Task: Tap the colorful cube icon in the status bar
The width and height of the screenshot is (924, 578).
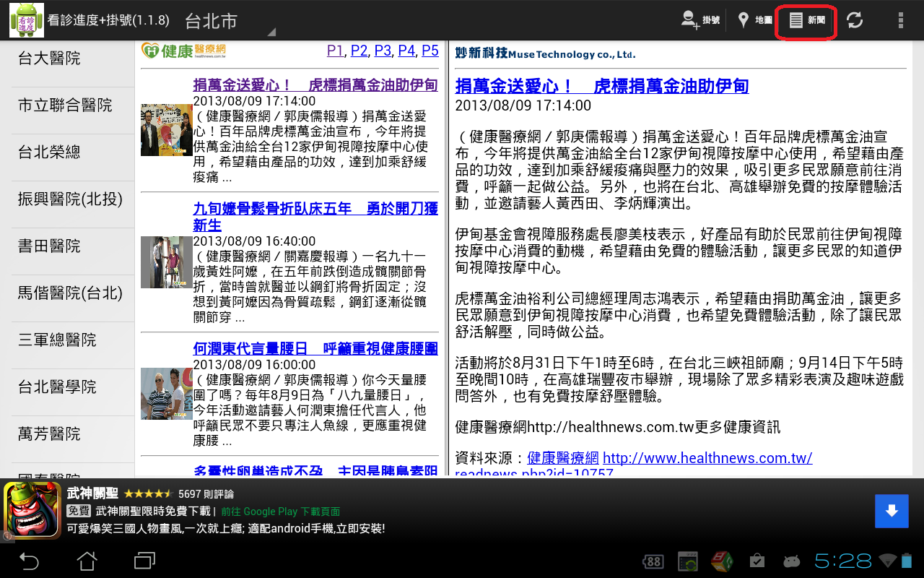Action: coord(723,561)
